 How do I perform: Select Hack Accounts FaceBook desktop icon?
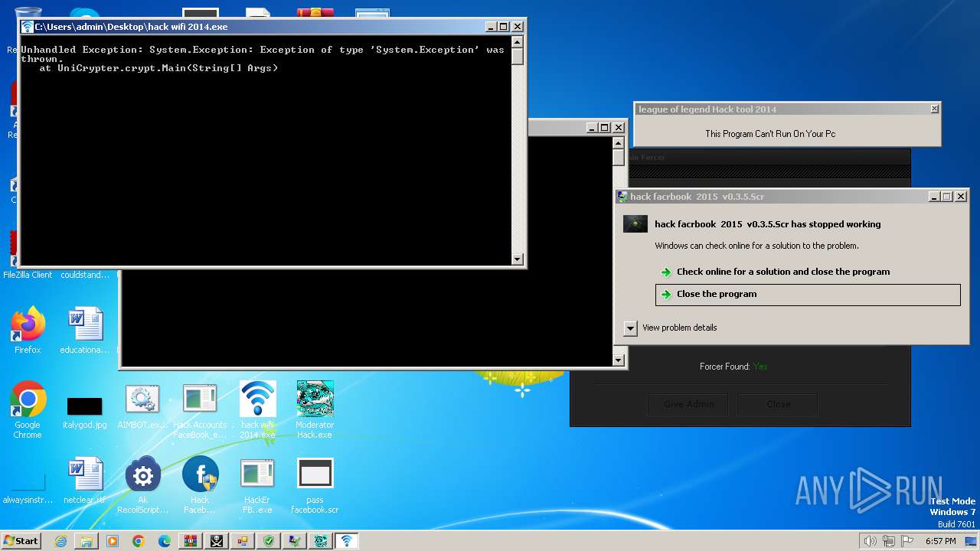tap(200, 412)
